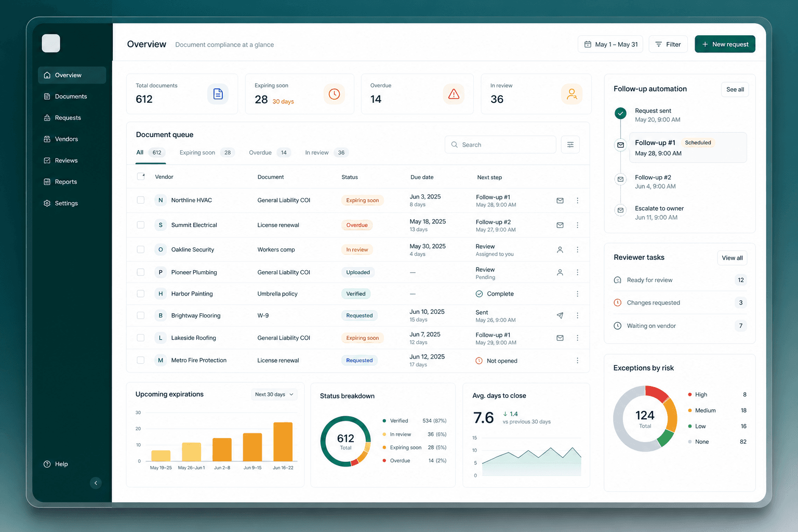The height and width of the screenshot is (532, 798).
Task: Click the Follow-up #1 mail step icon
Action: pos(620,145)
